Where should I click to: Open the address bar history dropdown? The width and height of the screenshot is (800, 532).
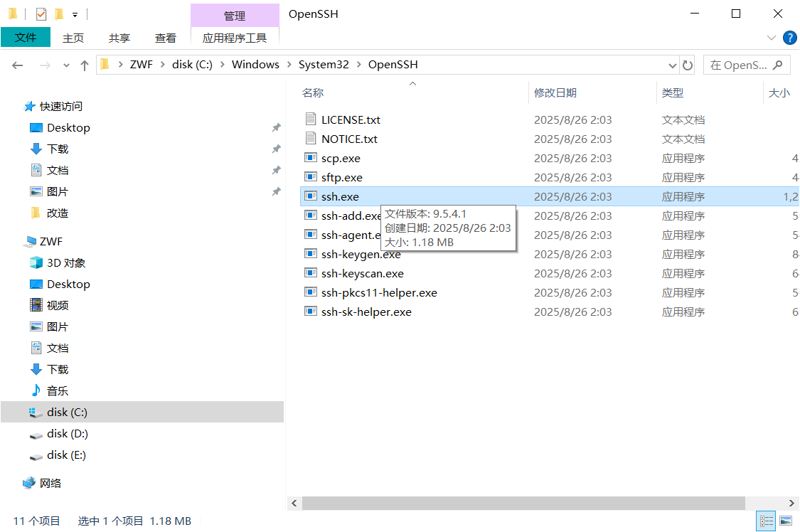coord(673,65)
